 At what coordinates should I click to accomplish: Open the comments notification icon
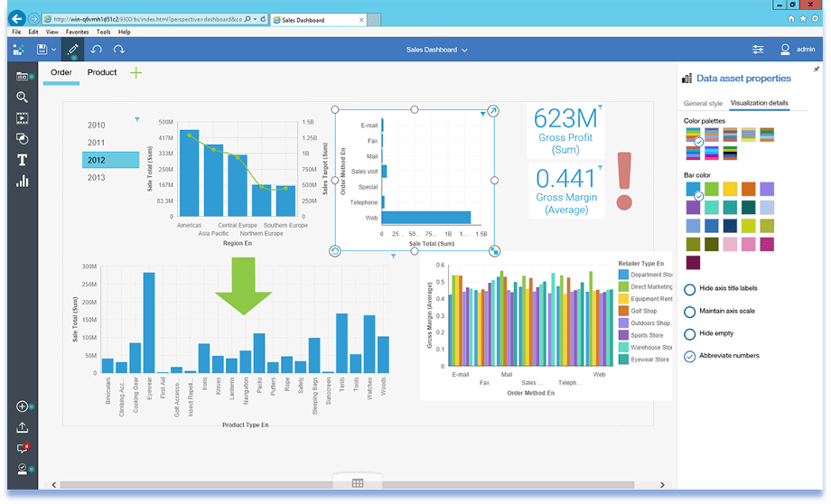[x=22, y=448]
